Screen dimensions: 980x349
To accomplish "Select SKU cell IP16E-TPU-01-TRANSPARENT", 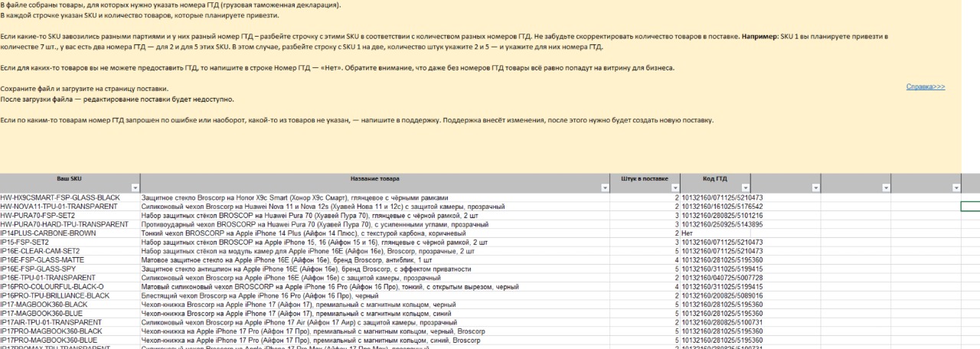I will click(x=70, y=278).
